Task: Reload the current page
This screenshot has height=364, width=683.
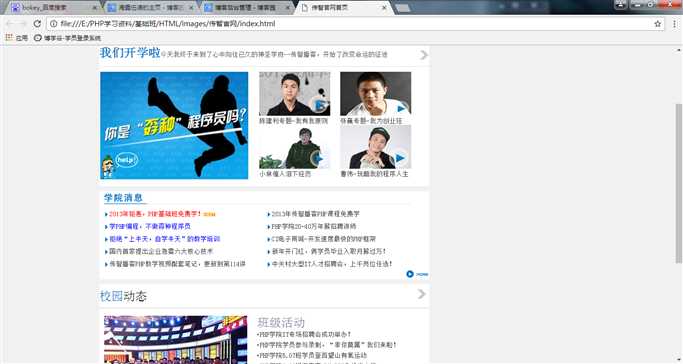Action: [37, 24]
